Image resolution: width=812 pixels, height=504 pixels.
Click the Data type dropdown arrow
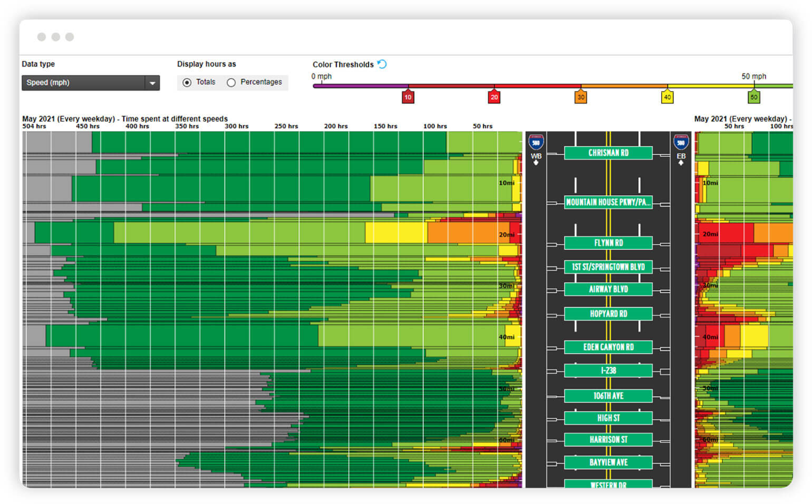coord(152,83)
